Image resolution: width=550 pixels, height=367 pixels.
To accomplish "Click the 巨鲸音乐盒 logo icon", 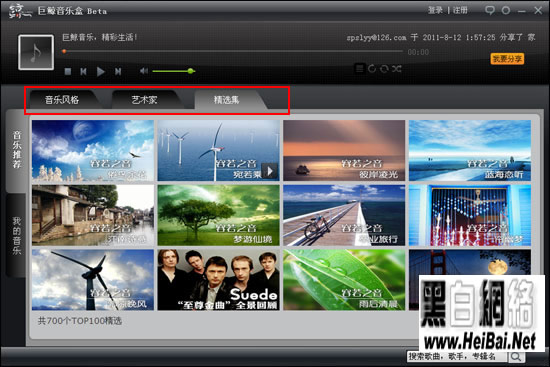I will (20, 11).
